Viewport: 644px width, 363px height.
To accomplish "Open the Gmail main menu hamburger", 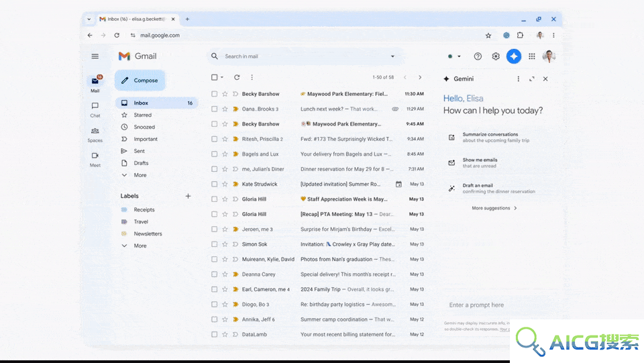I will pyautogui.click(x=95, y=56).
